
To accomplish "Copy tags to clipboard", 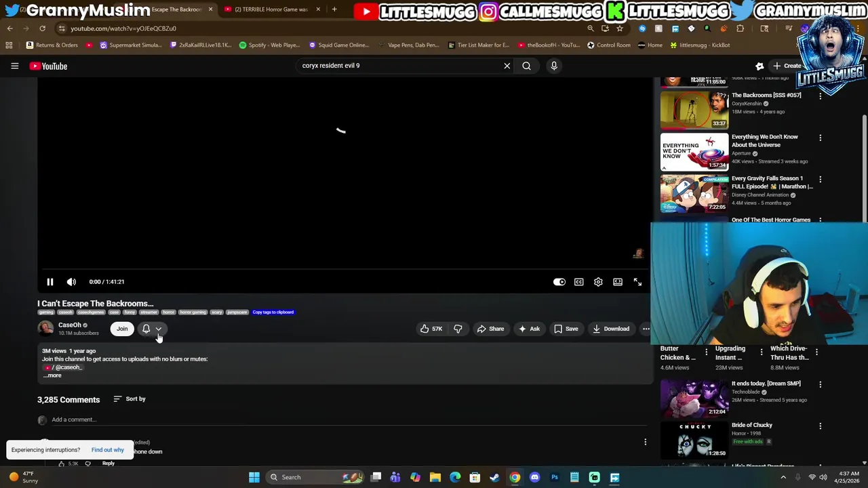I will click(x=273, y=312).
